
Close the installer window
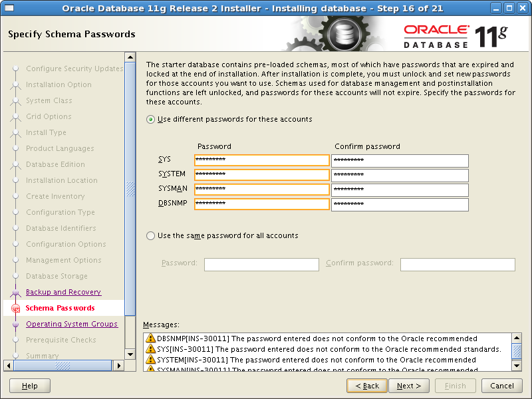523,8
